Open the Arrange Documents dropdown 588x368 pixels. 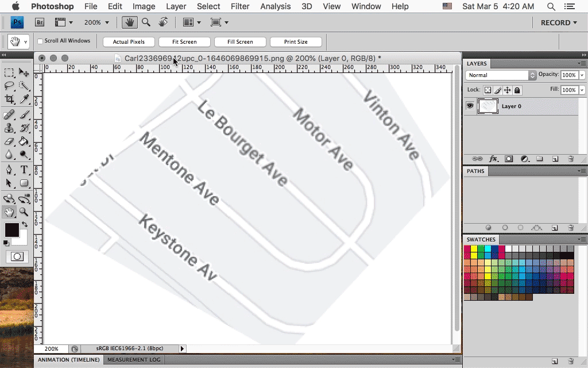coord(192,22)
